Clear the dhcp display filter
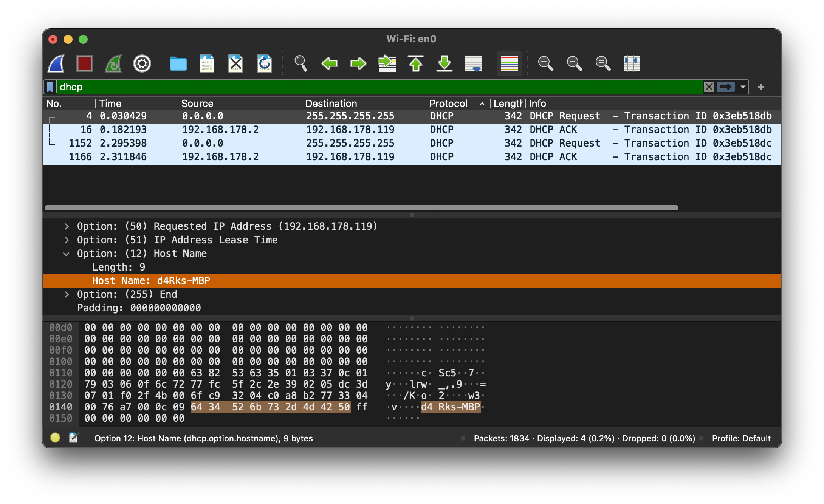The image size is (824, 504). [709, 87]
